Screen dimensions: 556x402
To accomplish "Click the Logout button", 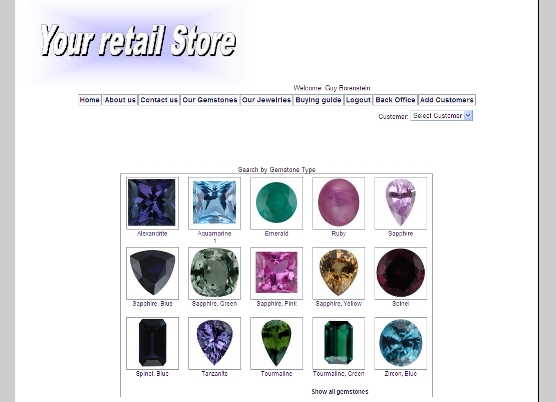I will point(358,100).
